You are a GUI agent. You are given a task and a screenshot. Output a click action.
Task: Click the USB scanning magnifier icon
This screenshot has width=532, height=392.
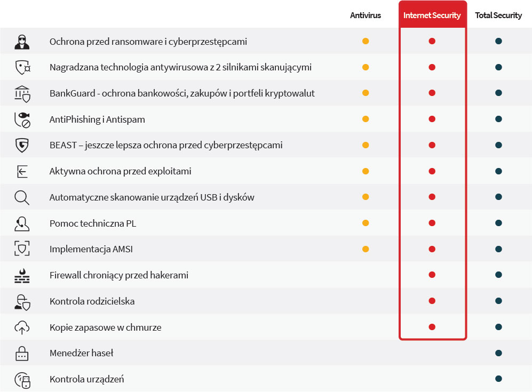[22, 197]
